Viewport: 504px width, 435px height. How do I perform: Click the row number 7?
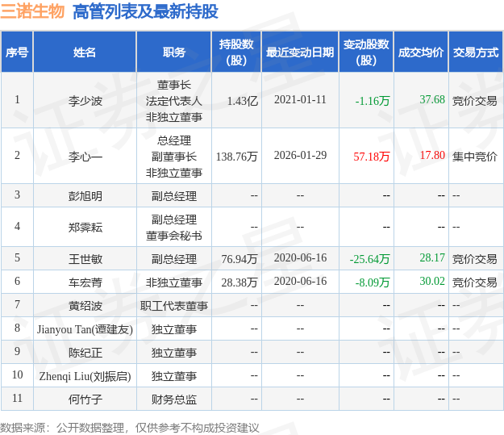18,304
